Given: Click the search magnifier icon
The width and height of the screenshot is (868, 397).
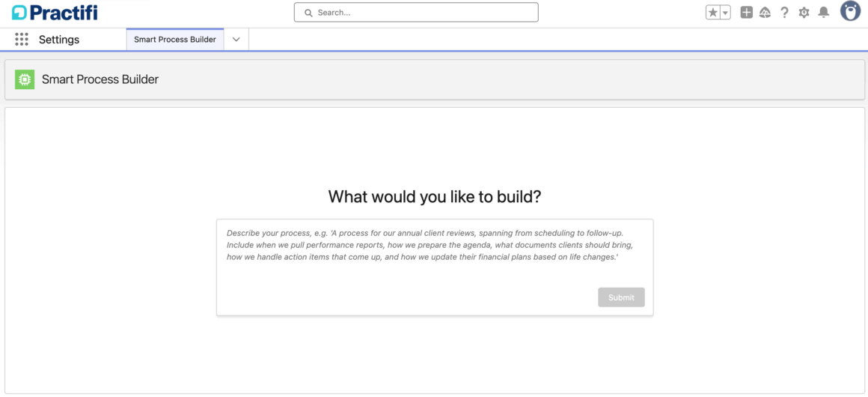Looking at the screenshot, I should point(308,13).
